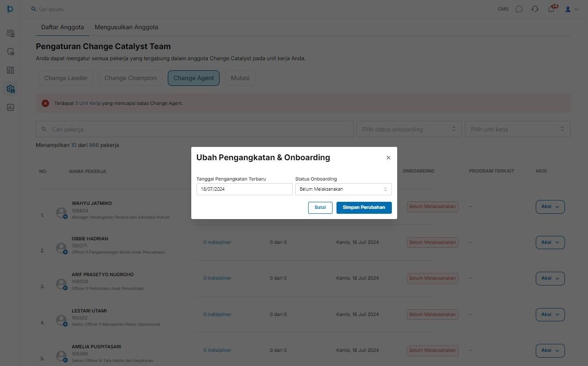Open the settings gear sidebar icon
The image size is (588, 366).
pos(11,89)
